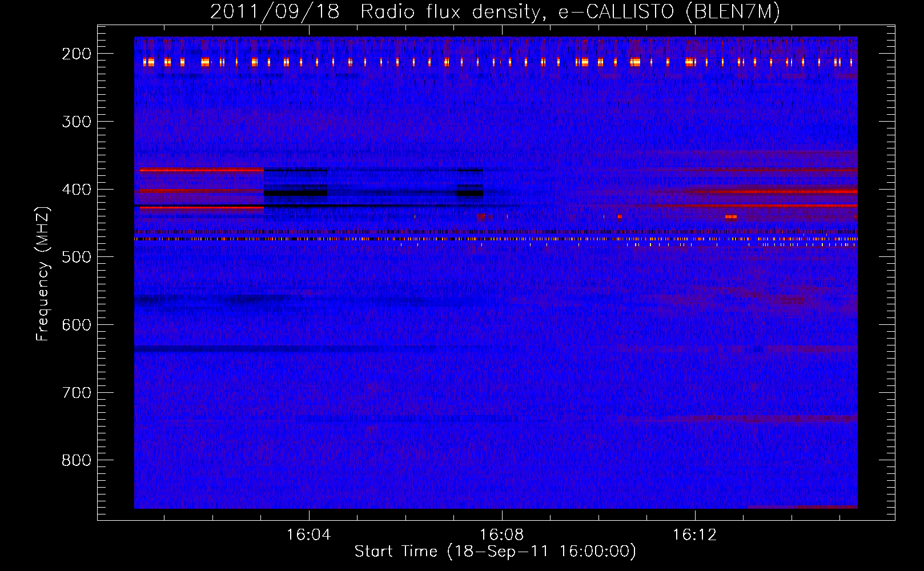Click the 200 frequency tick label
Viewport: 924px width, 571px height.
pos(76,54)
